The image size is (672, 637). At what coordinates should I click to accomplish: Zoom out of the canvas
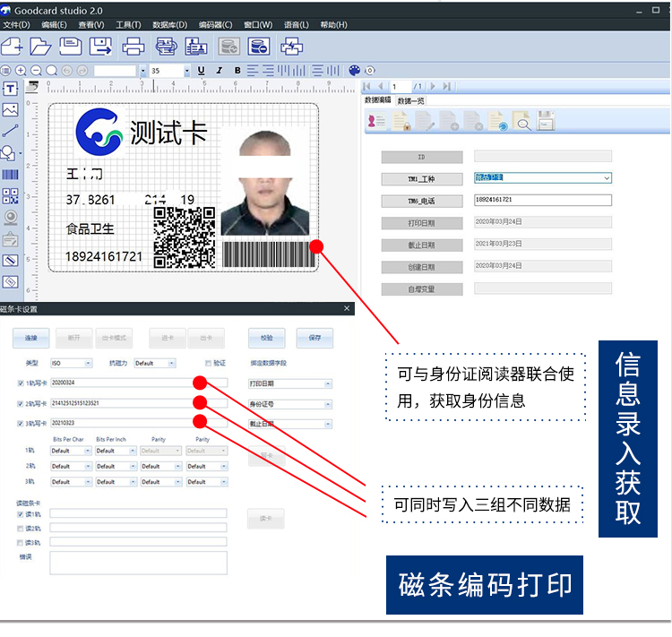36,70
